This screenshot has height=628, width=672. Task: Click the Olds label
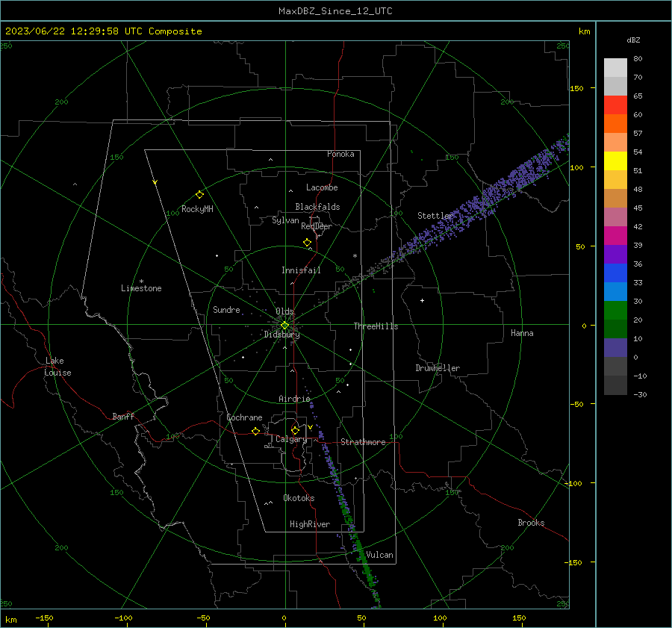coord(284,311)
